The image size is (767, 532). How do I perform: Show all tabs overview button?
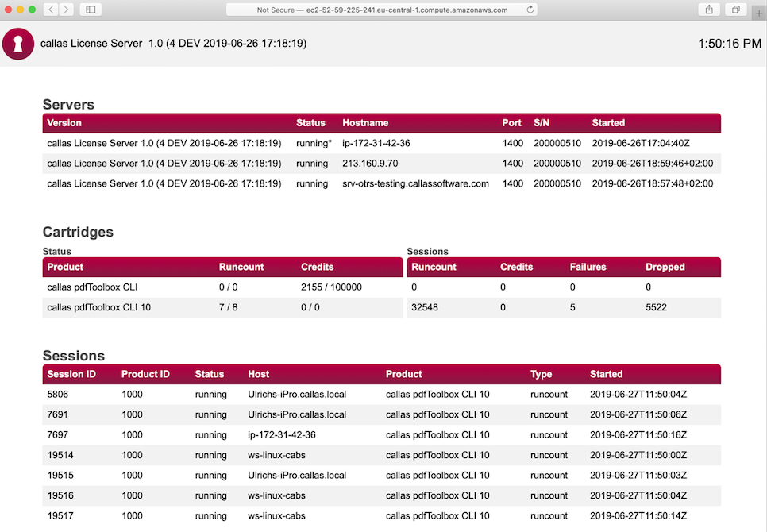click(736, 10)
